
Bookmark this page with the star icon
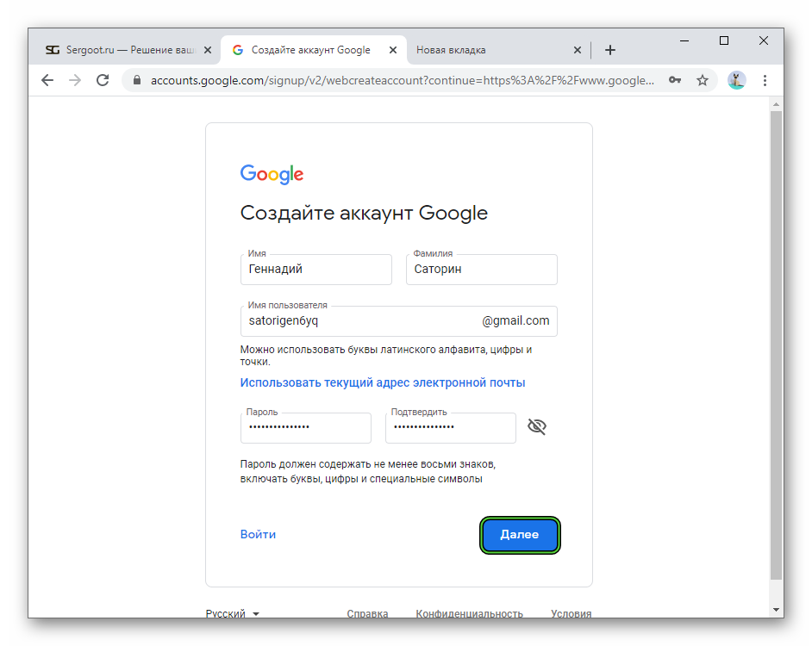(703, 80)
